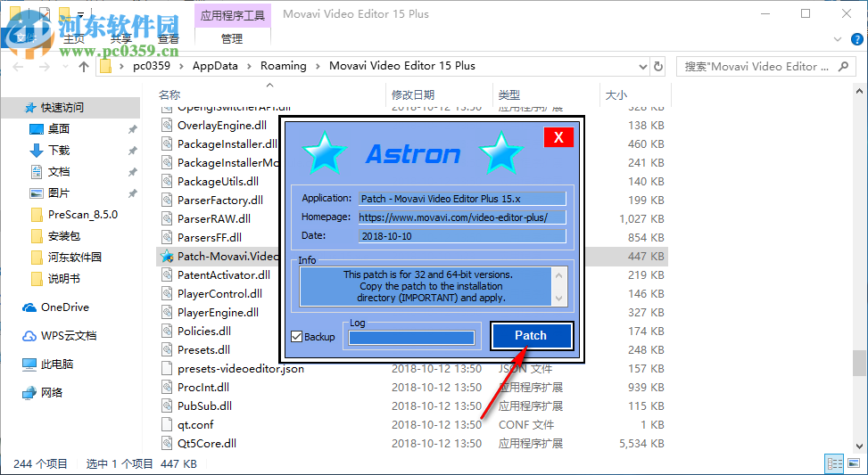The width and height of the screenshot is (868, 475).
Task: Expand the ribbon with chevron
Action: (x=838, y=39)
